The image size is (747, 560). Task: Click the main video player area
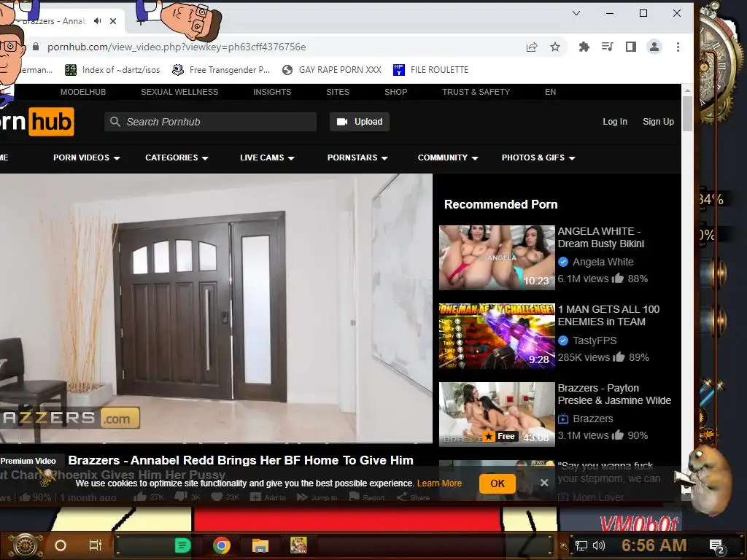tap(216, 308)
